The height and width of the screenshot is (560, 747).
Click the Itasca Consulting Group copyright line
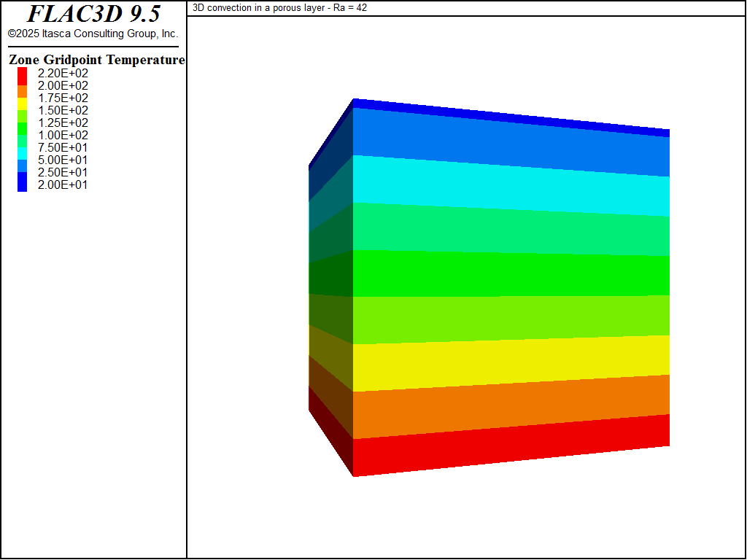click(93, 34)
